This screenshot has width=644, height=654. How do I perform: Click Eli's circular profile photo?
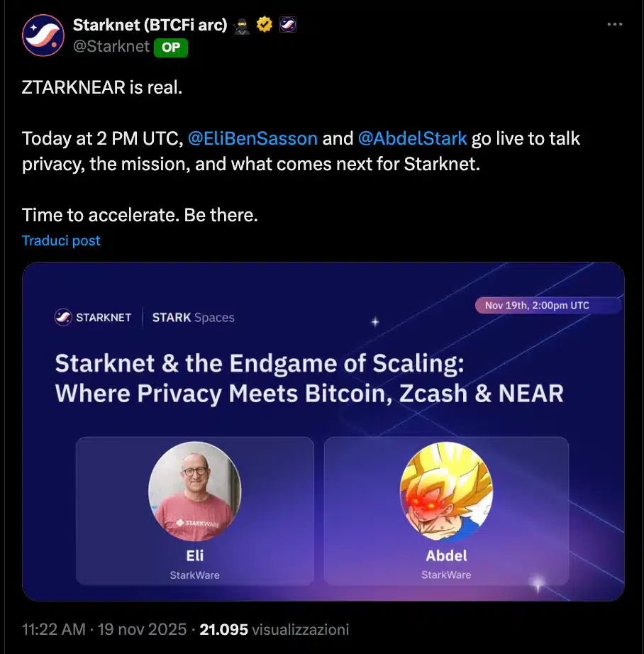194,491
